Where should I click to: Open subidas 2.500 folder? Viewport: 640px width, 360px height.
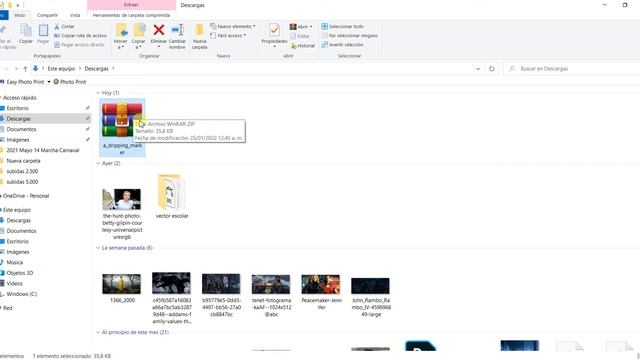point(22,171)
